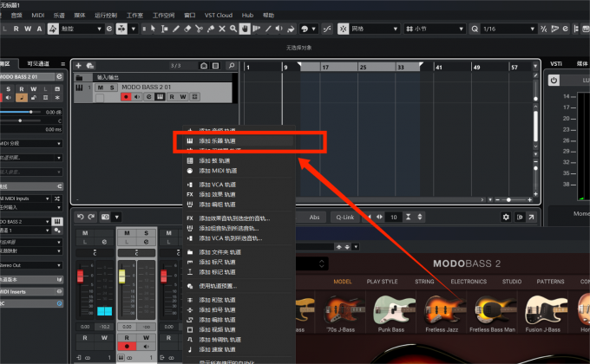
Task: Select the Zoom magnifier tool
Action: coord(233,29)
